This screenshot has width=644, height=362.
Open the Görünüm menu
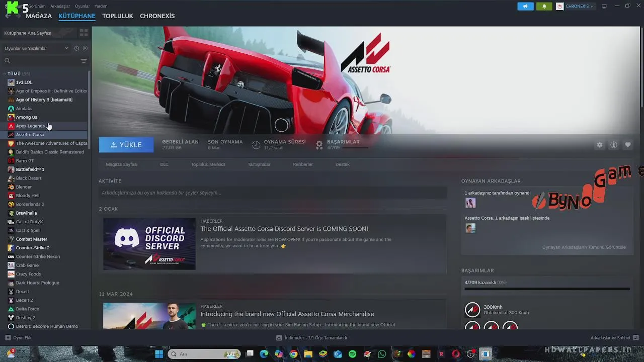pos(37,6)
